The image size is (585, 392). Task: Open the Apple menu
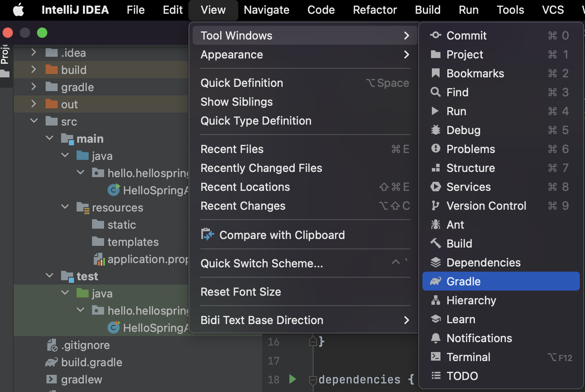(x=18, y=10)
